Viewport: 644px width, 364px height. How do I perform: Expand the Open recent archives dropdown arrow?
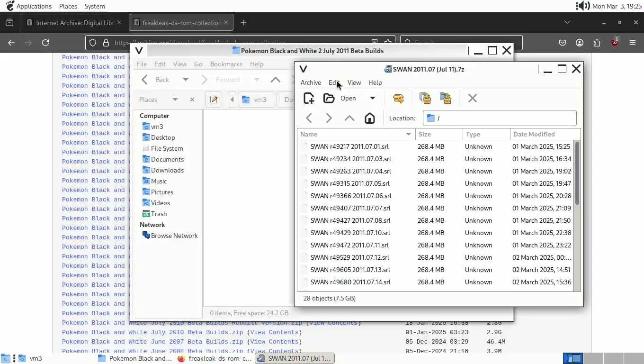point(373,98)
